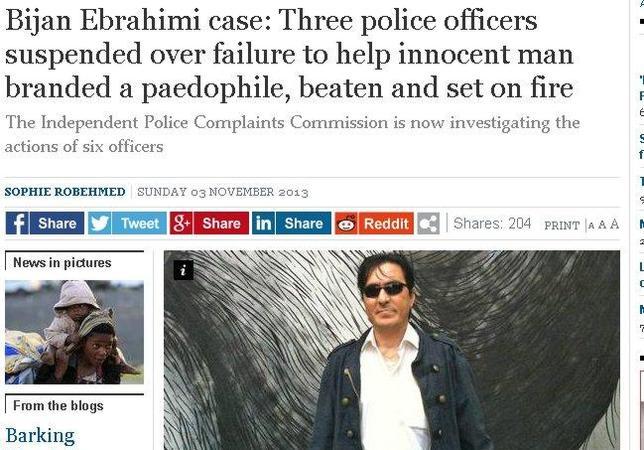The image size is (644, 450).
Task: Share article via Facebook Share button
Action: coord(57,223)
